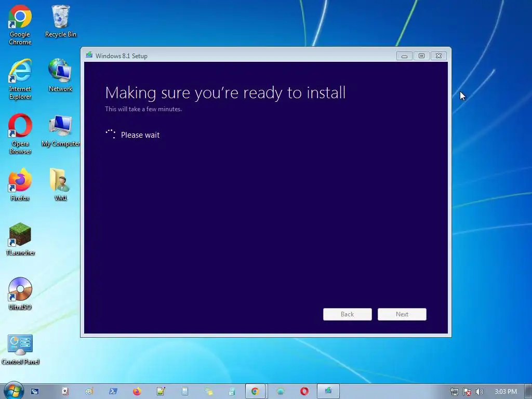The height and width of the screenshot is (399, 532).
Task: Select the My Computer desktop icon
Action: click(60, 130)
